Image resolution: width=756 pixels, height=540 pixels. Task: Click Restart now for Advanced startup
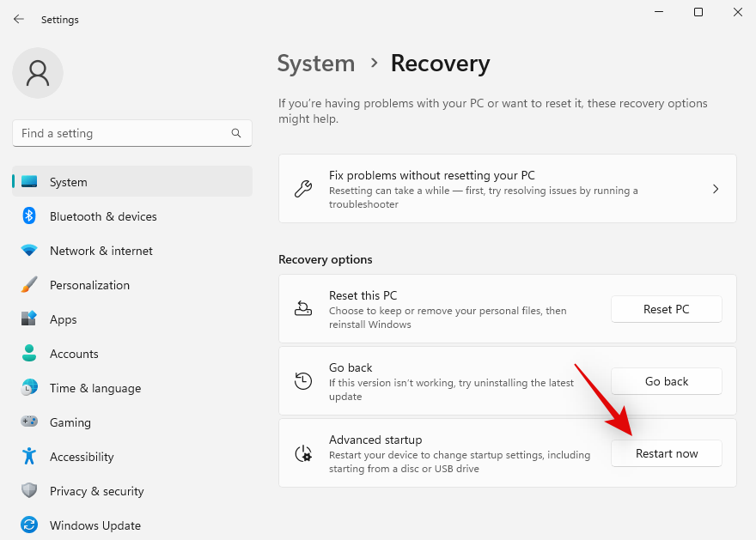click(x=667, y=453)
